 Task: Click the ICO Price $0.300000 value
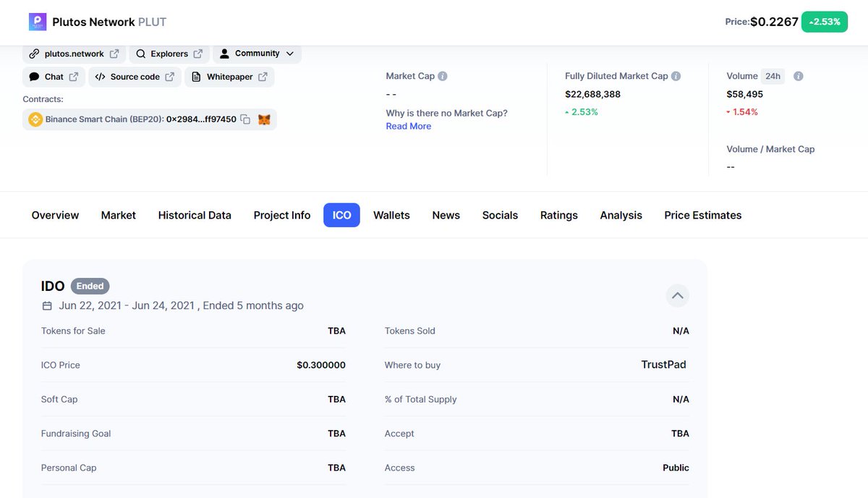click(321, 365)
